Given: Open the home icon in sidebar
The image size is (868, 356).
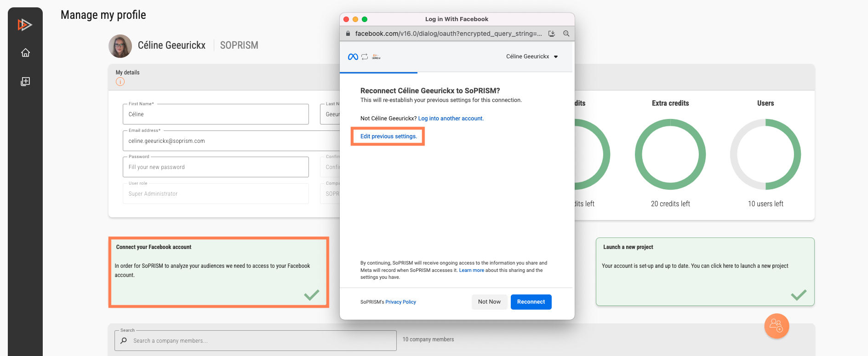Looking at the screenshot, I should [x=25, y=52].
